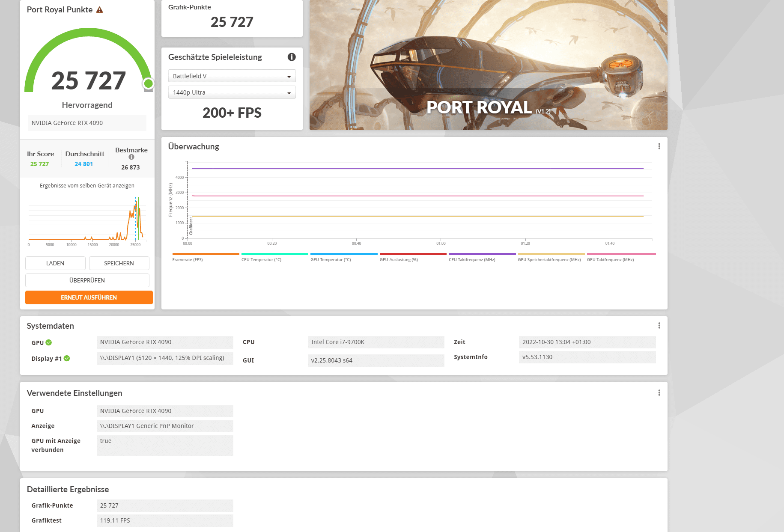Click the Detaillierte Ergebnisse heading

pos(68,489)
